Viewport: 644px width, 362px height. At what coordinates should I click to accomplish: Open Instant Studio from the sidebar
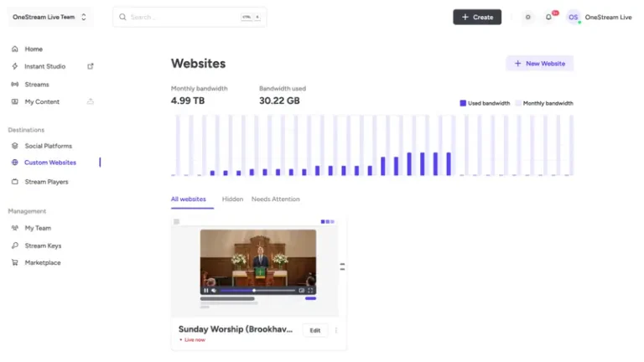point(44,66)
